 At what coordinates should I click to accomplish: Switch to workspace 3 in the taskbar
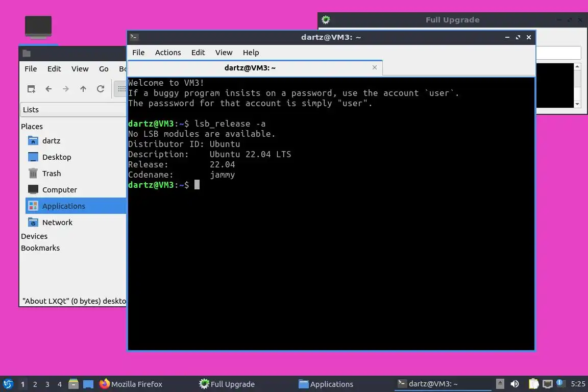47,384
